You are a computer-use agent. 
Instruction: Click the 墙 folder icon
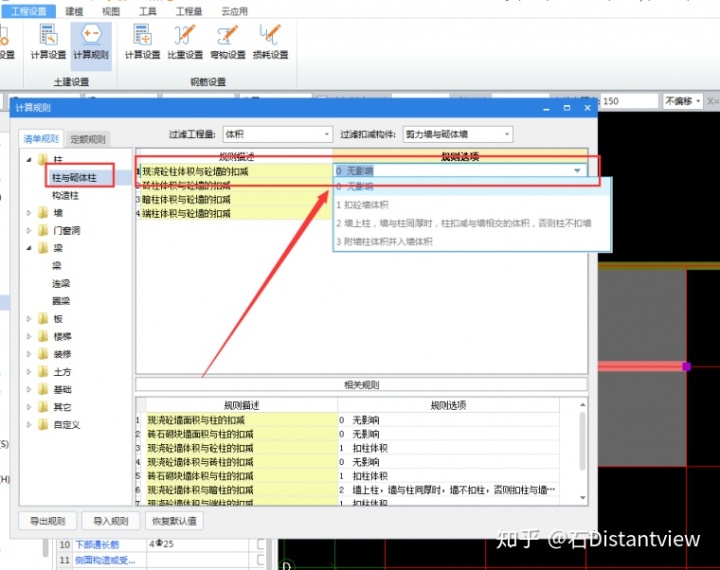tap(43, 213)
